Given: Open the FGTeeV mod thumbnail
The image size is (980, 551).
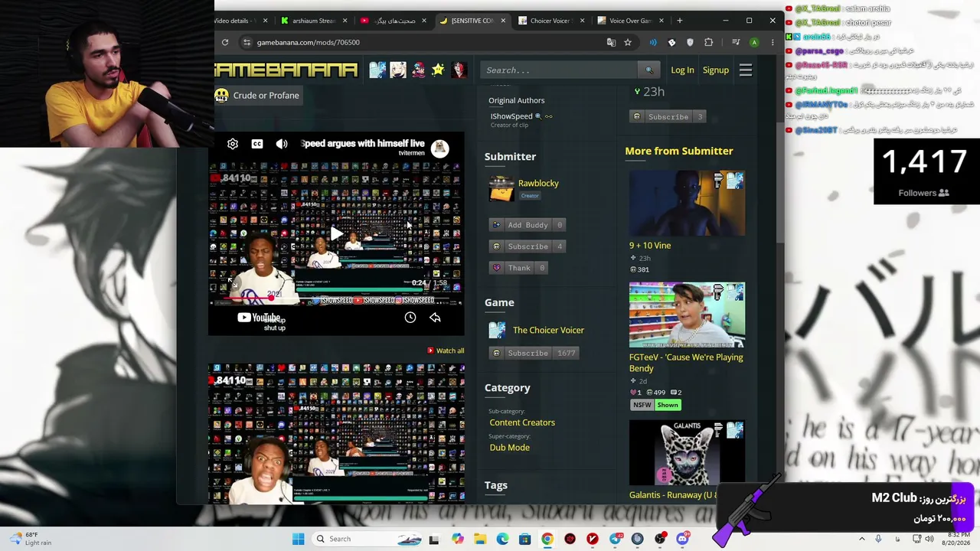Looking at the screenshot, I should click(x=687, y=315).
